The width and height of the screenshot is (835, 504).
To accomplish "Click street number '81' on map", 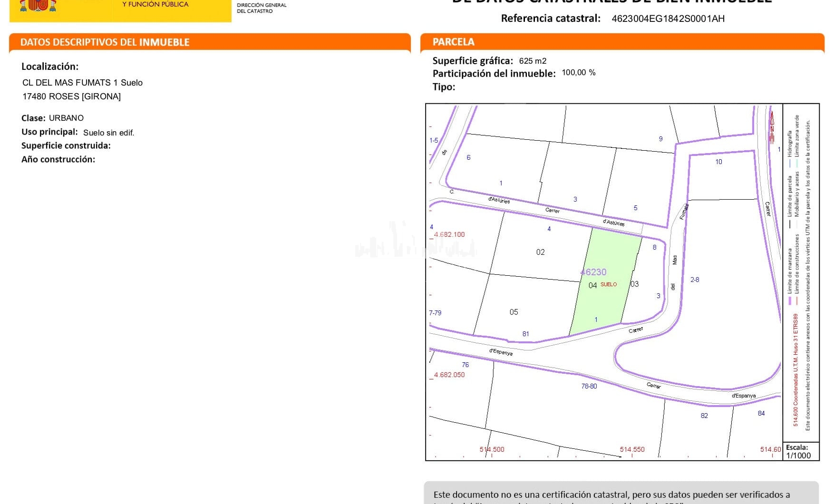I will click(525, 334).
